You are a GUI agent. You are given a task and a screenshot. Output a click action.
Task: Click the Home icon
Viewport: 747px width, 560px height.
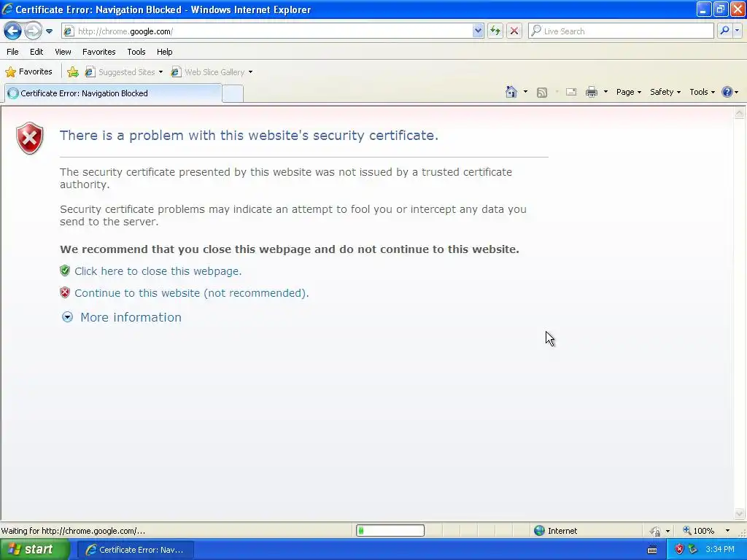point(511,92)
